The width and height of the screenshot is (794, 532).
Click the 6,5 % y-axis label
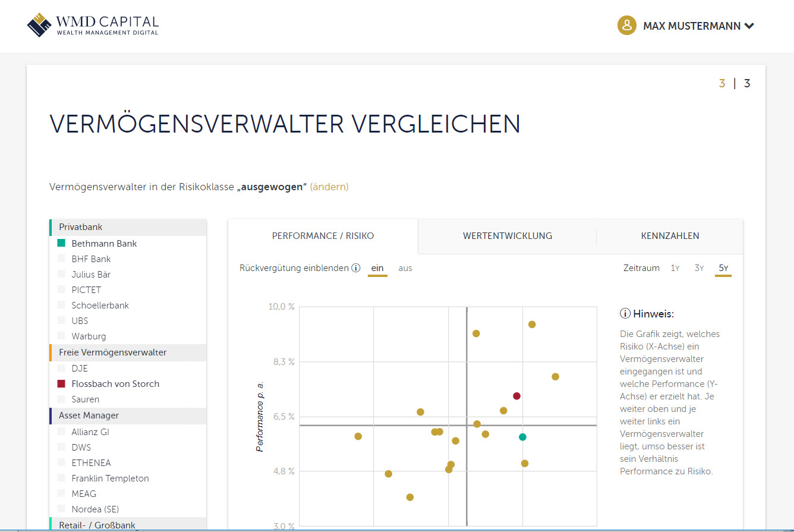(x=283, y=417)
